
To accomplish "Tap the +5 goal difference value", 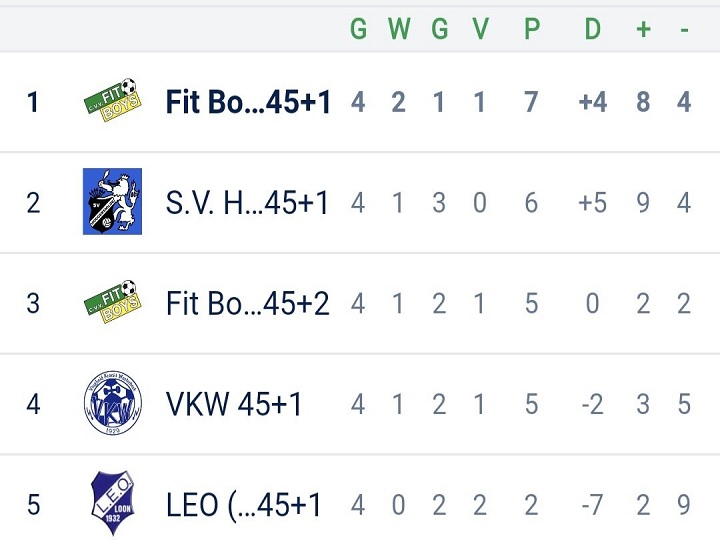I will [592, 202].
